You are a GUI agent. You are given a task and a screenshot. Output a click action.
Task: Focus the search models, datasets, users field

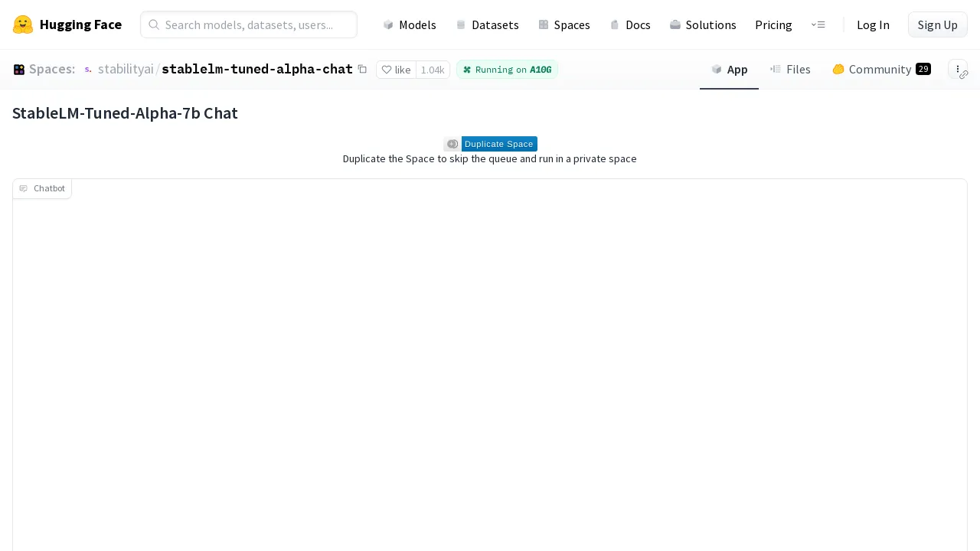point(249,24)
